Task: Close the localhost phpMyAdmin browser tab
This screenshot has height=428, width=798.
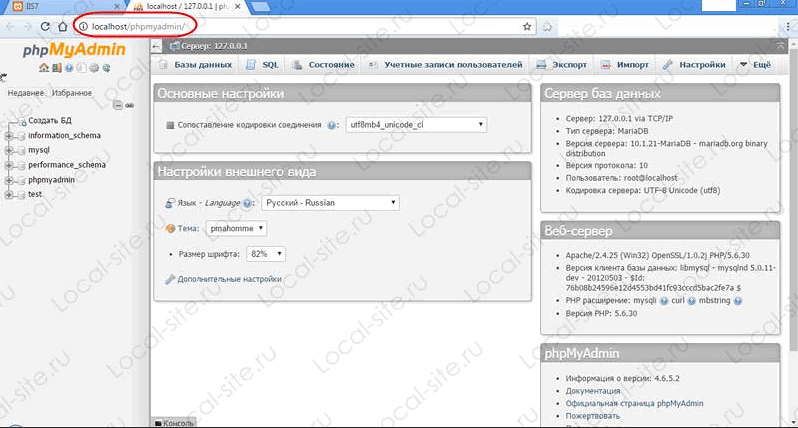Action: coord(238,7)
